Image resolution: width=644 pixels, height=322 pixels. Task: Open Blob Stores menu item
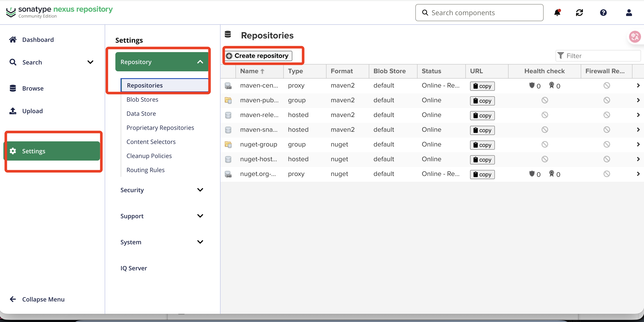click(142, 100)
